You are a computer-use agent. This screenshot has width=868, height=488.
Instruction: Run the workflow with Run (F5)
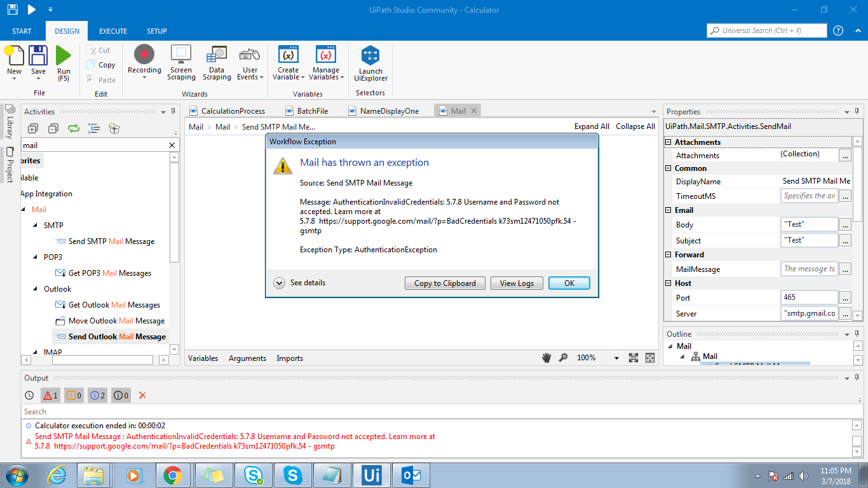64,62
